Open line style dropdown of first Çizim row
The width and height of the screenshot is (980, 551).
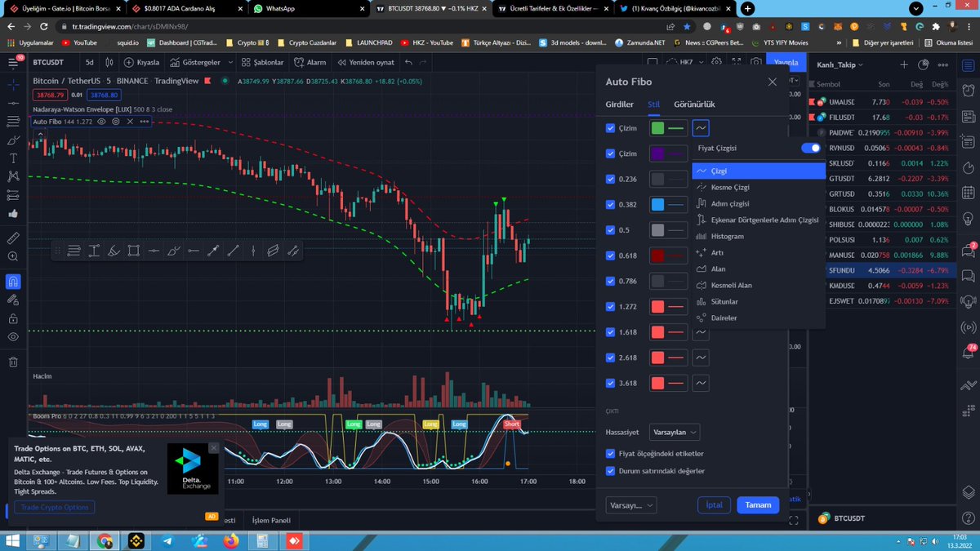[702, 128]
